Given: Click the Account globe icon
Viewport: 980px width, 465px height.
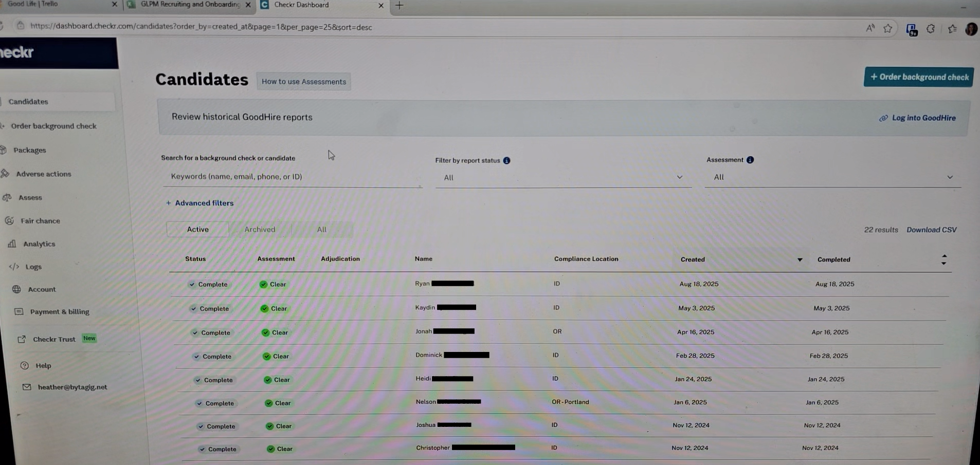Looking at the screenshot, I should pyautogui.click(x=16, y=289).
